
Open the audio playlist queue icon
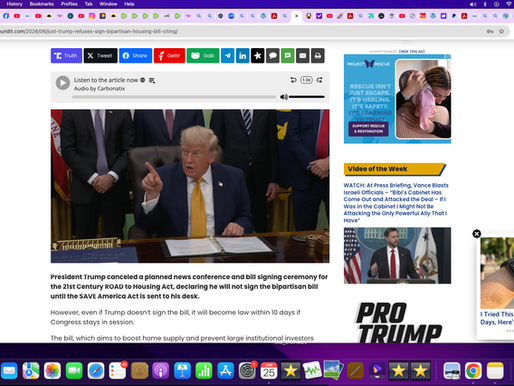coord(152,80)
